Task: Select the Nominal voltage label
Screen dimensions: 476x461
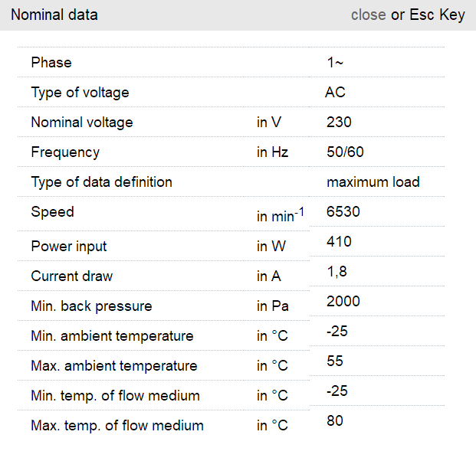Action: point(82,123)
